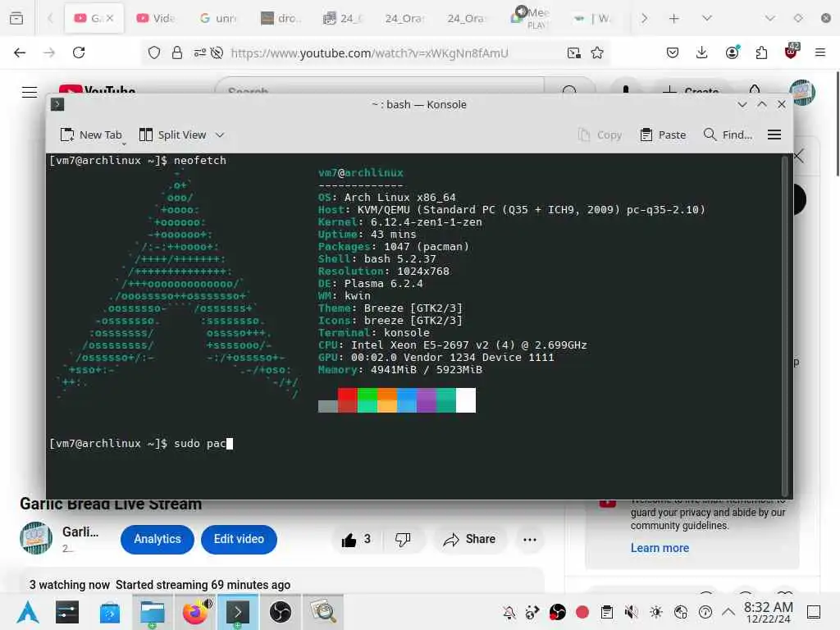This screenshot has height=630, width=840.
Task: Click the Konsole terminal icon in title bar
Action: (57, 104)
